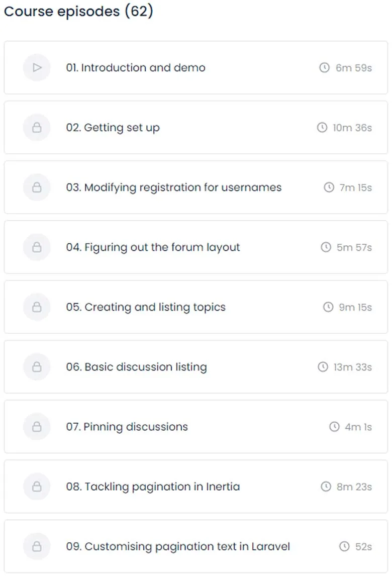Click the clock icon beside 52s duration
The image size is (392, 577).
click(x=344, y=546)
